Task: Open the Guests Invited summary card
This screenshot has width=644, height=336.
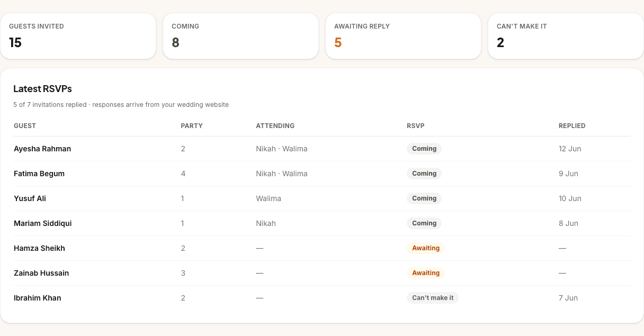Action: click(78, 36)
